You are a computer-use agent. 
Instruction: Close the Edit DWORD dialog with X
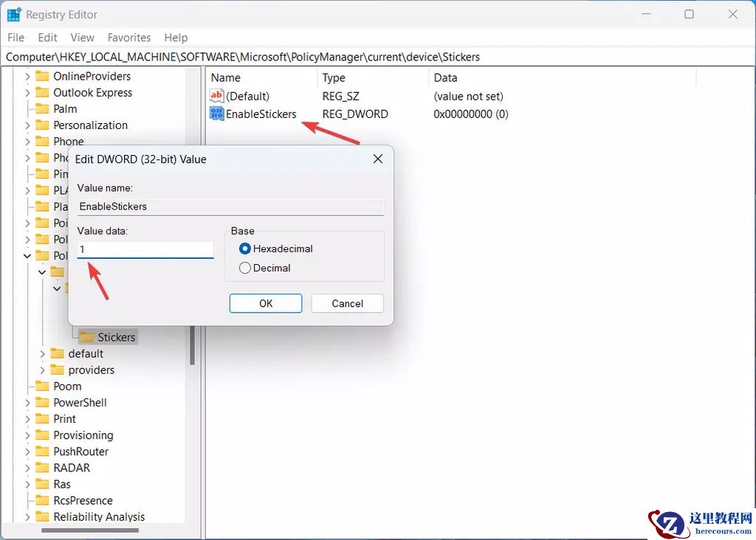(x=378, y=159)
